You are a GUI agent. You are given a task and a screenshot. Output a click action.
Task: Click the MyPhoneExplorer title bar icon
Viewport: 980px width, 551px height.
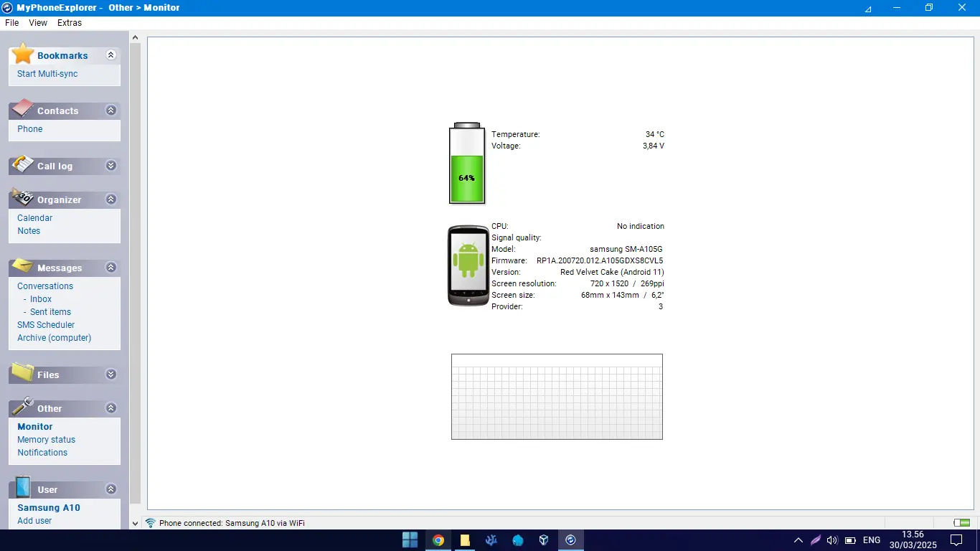point(7,7)
